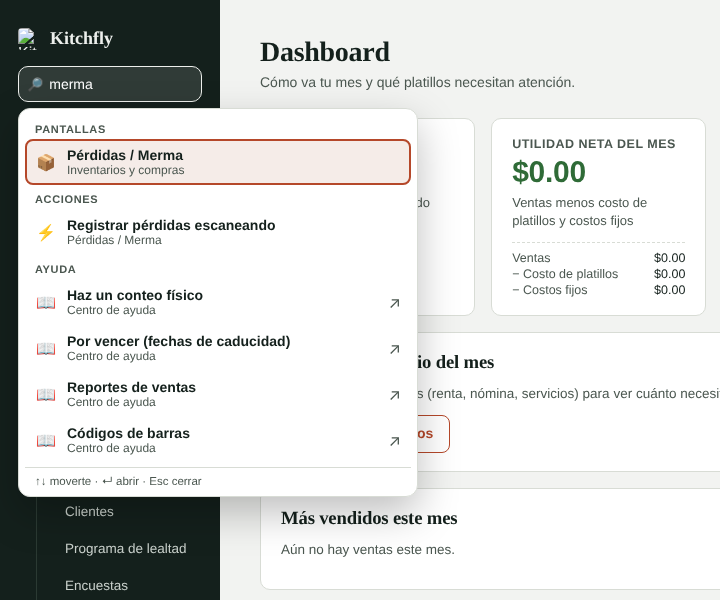The image size is (720, 600).
Task: Click the keyboard hints footer text
Action: [x=118, y=481]
